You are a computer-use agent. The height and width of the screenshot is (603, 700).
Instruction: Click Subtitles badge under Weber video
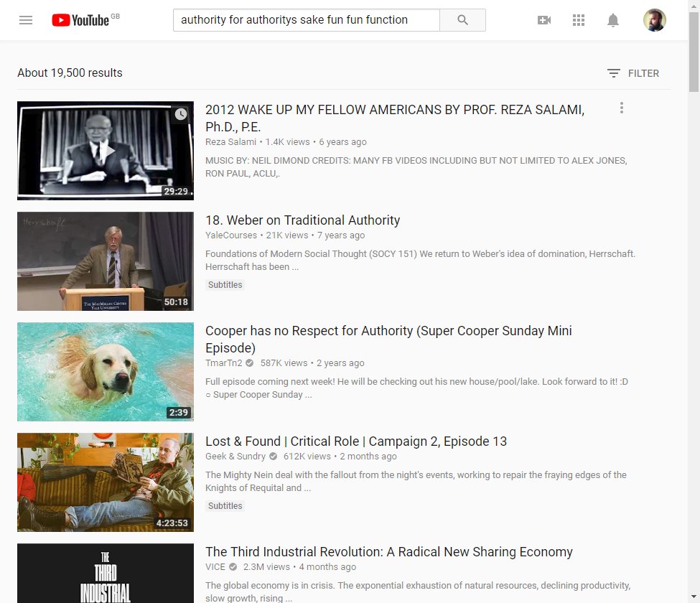point(225,285)
